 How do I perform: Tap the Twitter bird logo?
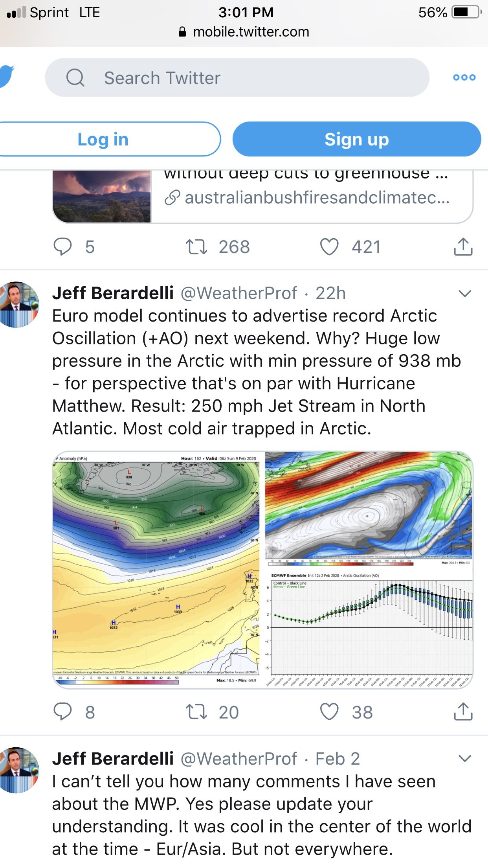pyautogui.click(x=6, y=77)
